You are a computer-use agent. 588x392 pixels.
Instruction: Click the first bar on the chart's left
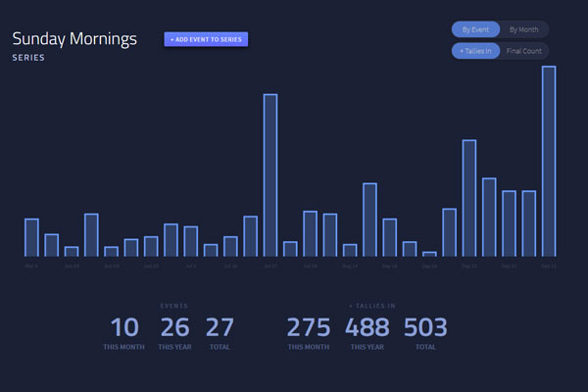tap(31, 236)
